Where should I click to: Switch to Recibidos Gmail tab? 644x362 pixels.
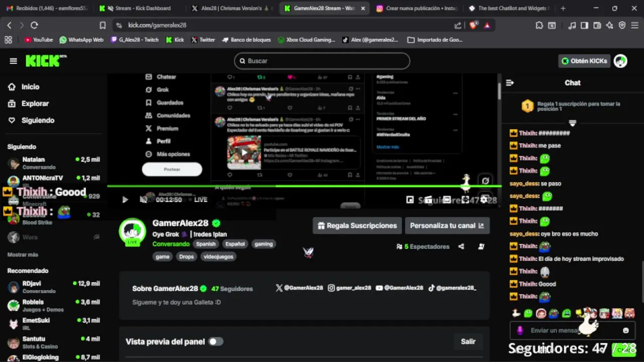coord(47,8)
